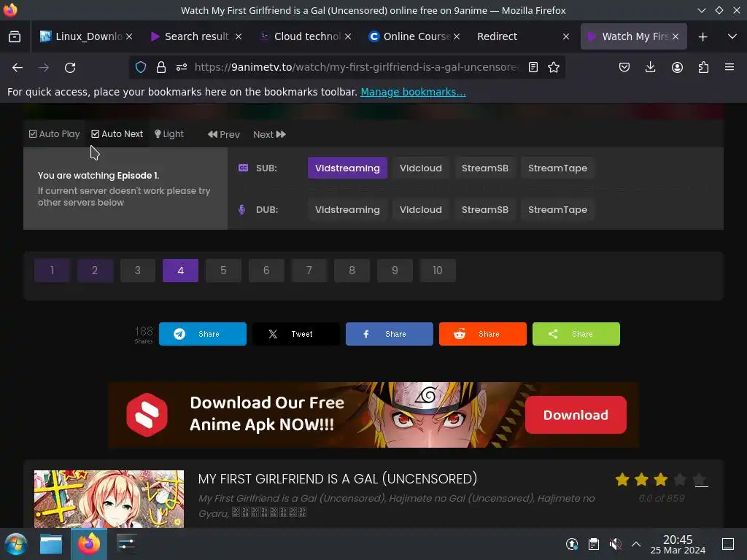Open a new tab with plus

[x=703, y=36]
